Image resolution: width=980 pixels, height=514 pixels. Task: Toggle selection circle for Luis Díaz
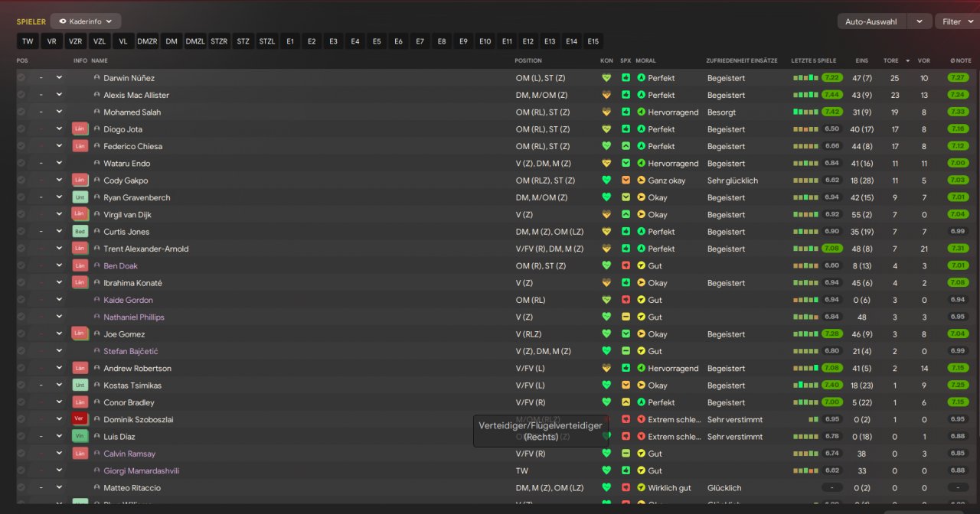point(21,437)
